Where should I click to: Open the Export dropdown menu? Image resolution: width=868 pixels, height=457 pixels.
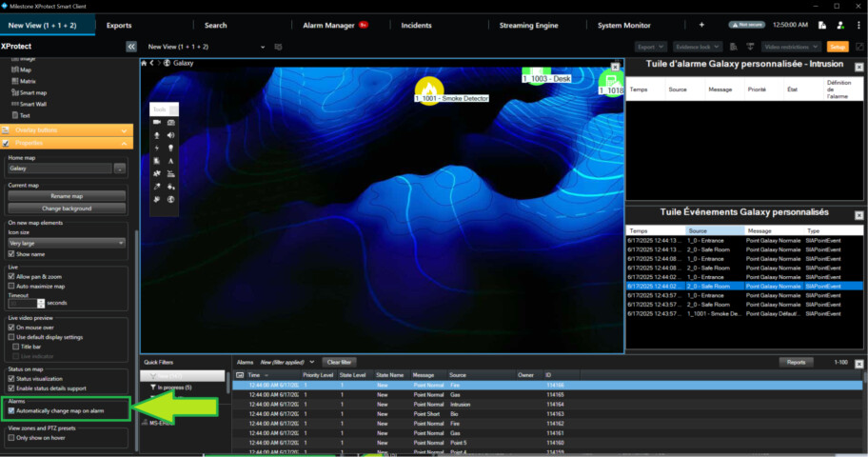tap(651, 46)
